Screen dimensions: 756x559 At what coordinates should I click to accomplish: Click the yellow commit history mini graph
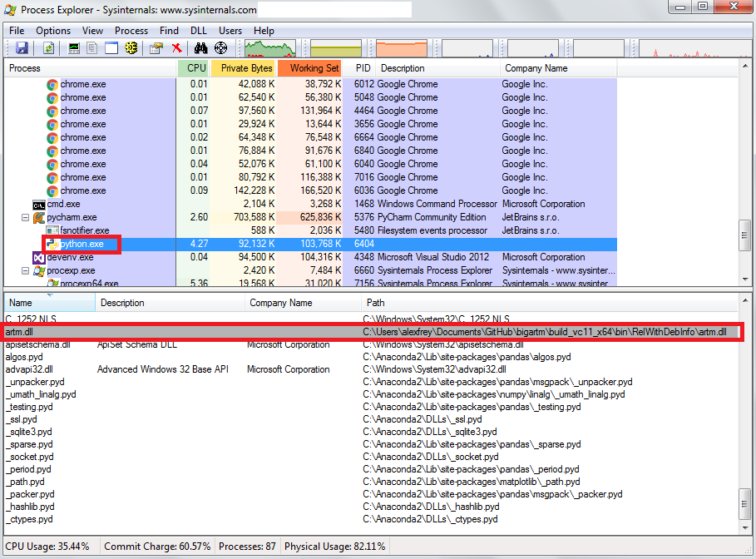click(x=335, y=48)
